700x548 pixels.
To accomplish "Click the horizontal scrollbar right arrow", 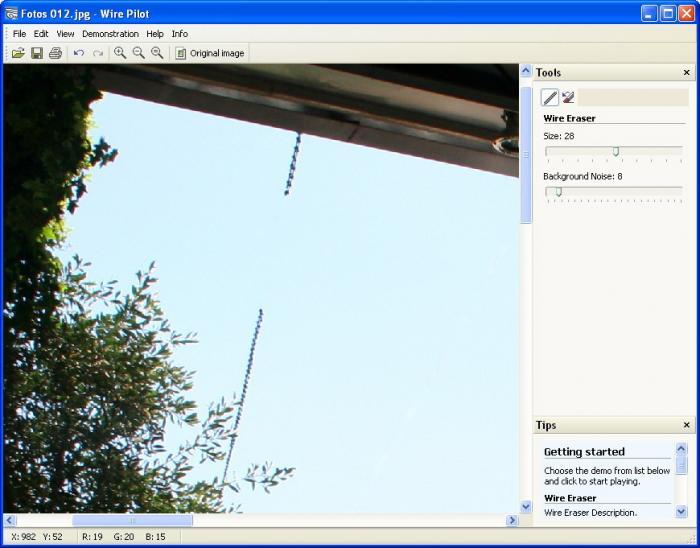I will (x=512, y=520).
